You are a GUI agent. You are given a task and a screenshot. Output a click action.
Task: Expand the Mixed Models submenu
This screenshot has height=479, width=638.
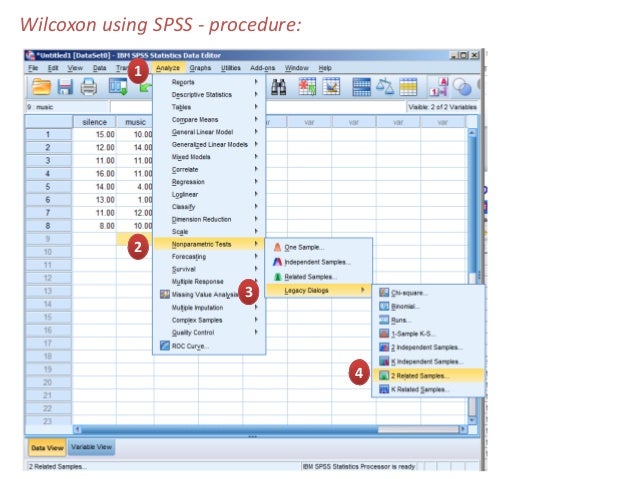tap(209, 157)
